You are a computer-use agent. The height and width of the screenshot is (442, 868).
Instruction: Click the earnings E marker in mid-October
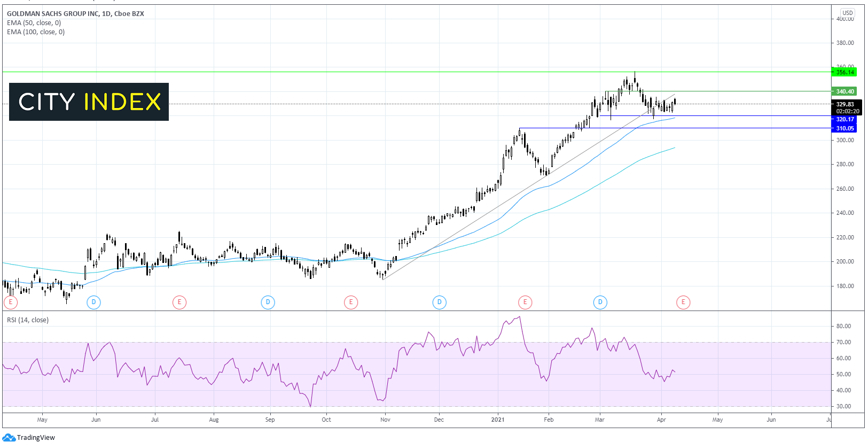(350, 303)
